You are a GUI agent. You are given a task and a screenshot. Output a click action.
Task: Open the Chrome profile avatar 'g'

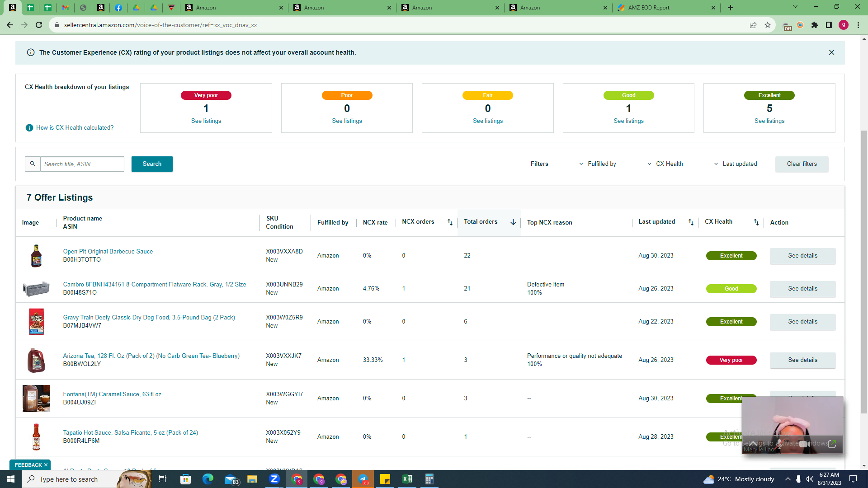coord(844,25)
